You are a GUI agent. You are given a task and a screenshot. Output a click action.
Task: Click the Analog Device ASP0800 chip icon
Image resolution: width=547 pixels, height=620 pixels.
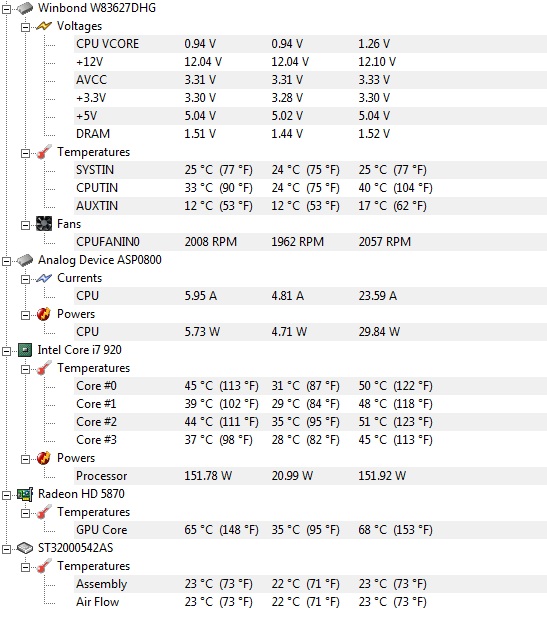[25, 260]
